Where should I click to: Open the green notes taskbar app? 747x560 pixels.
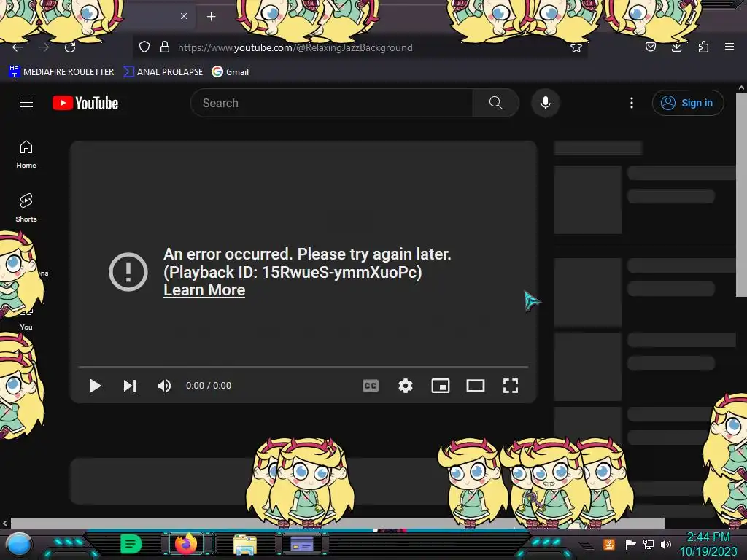click(x=131, y=544)
